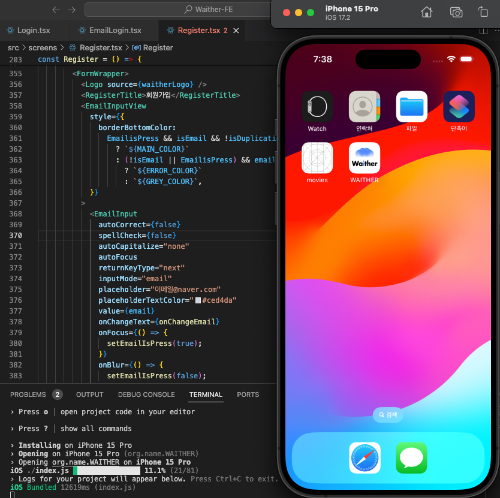Click the setEmailIsPress(true) line
The width and height of the screenshot is (500, 498).
[x=154, y=343]
